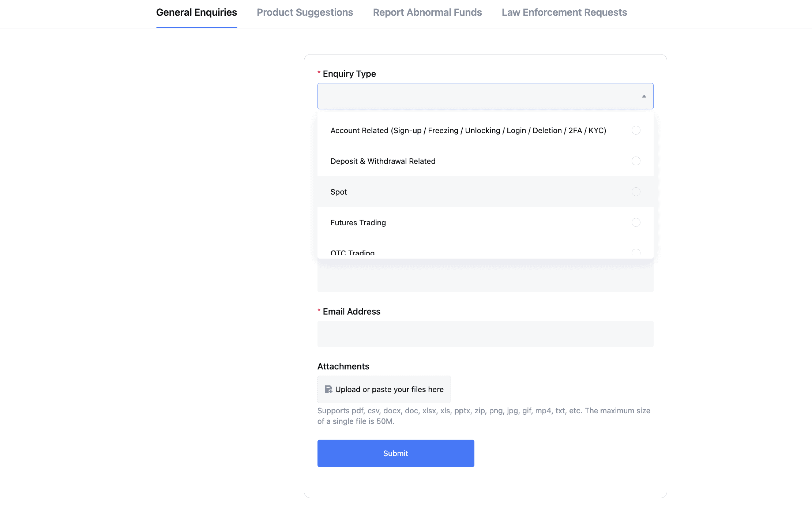Focus the Email Address input field

pos(485,334)
